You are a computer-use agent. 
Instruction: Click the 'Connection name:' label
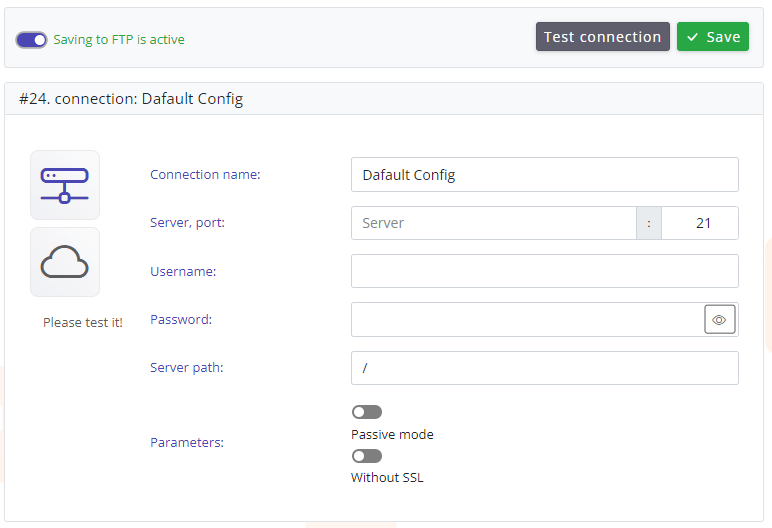tap(205, 174)
